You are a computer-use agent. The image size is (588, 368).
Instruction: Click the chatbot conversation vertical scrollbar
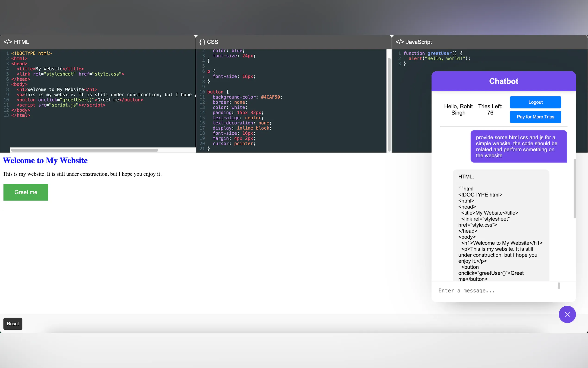pos(575,189)
